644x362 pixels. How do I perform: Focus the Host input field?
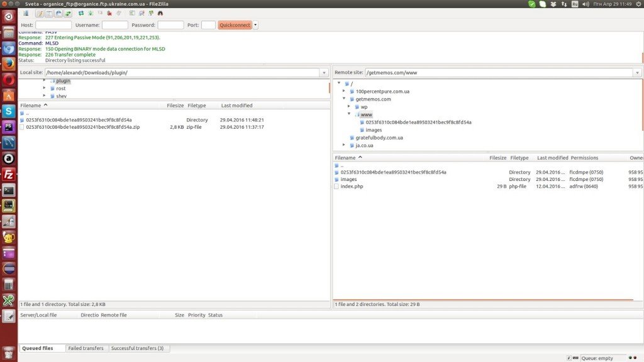pyautogui.click(x=53, y=25)
